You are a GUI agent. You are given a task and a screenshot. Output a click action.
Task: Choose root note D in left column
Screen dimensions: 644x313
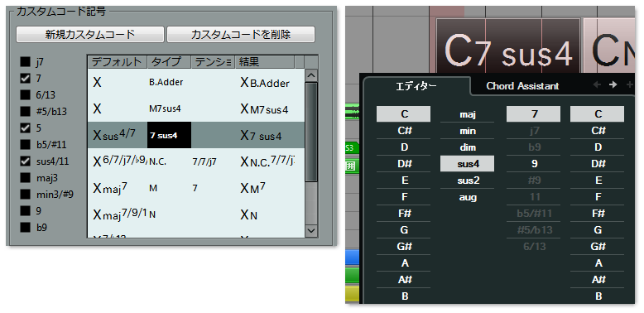pyautogui.click(x=404, y=147)
